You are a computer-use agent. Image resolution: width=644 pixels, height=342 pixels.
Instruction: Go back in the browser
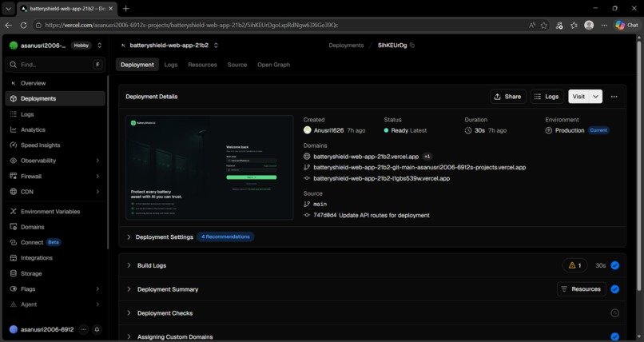[8, 25]
